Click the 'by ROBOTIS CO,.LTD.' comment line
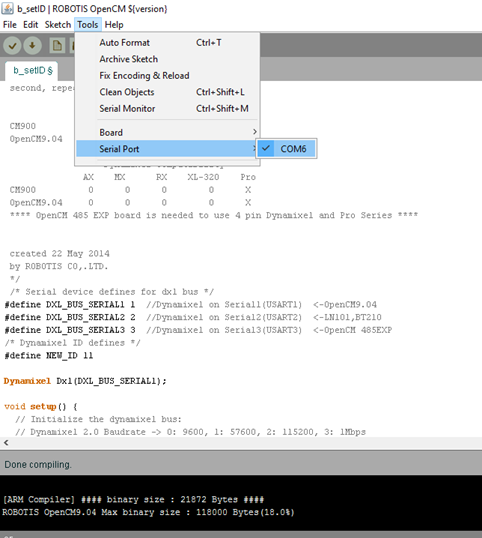The width and height of the screenshot is (482, 538). pyautogui.click(x=59, y=266)
